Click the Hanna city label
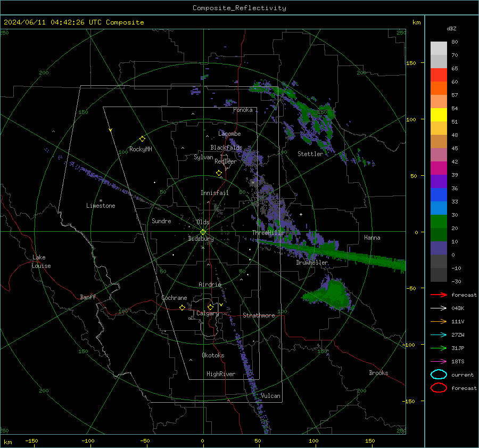This screenshot has height=448, width=479. [372, 238]
